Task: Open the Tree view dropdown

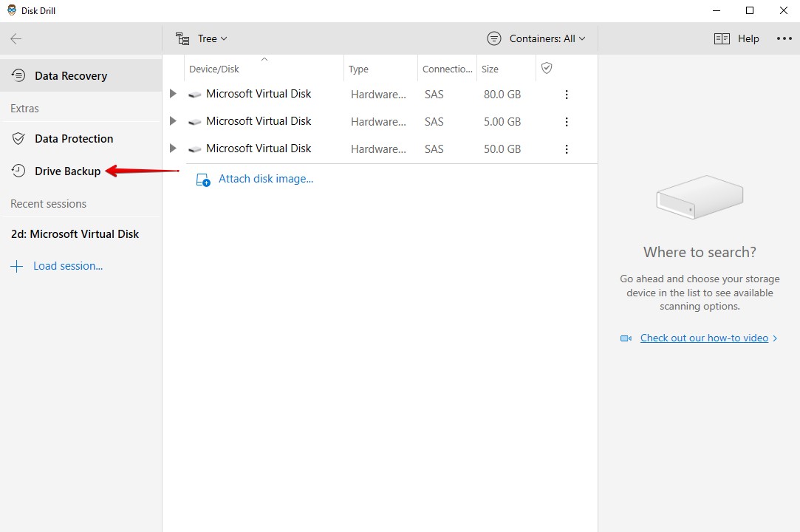Action: (212, 39)
